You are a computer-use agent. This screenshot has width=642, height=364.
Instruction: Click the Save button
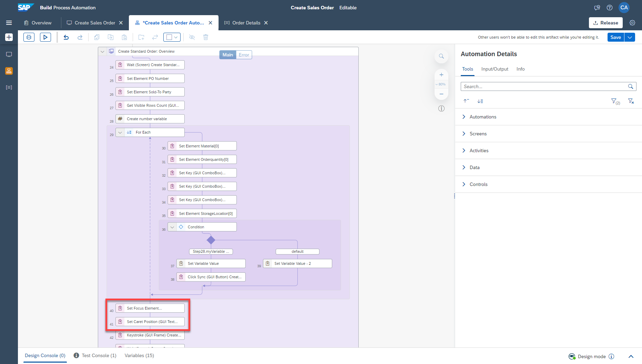click(616, 37)
